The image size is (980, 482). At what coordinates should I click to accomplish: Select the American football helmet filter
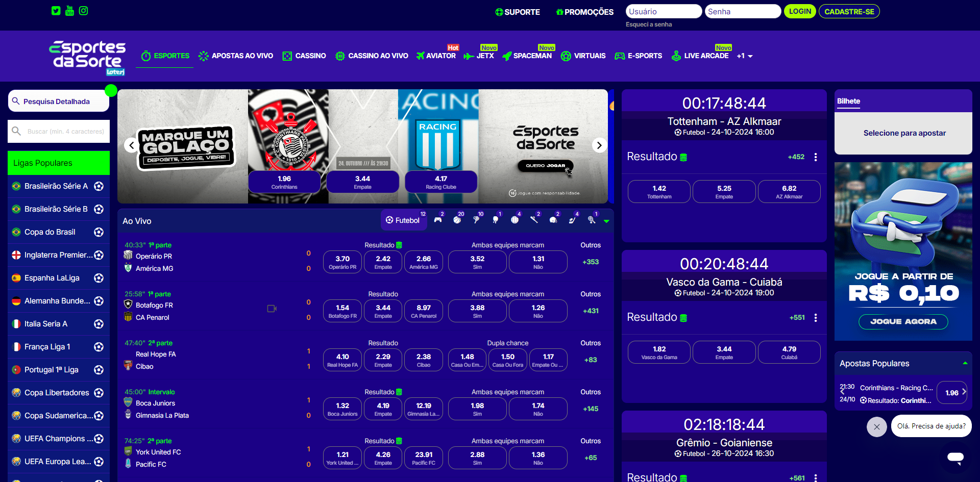(x=553, y=220)
